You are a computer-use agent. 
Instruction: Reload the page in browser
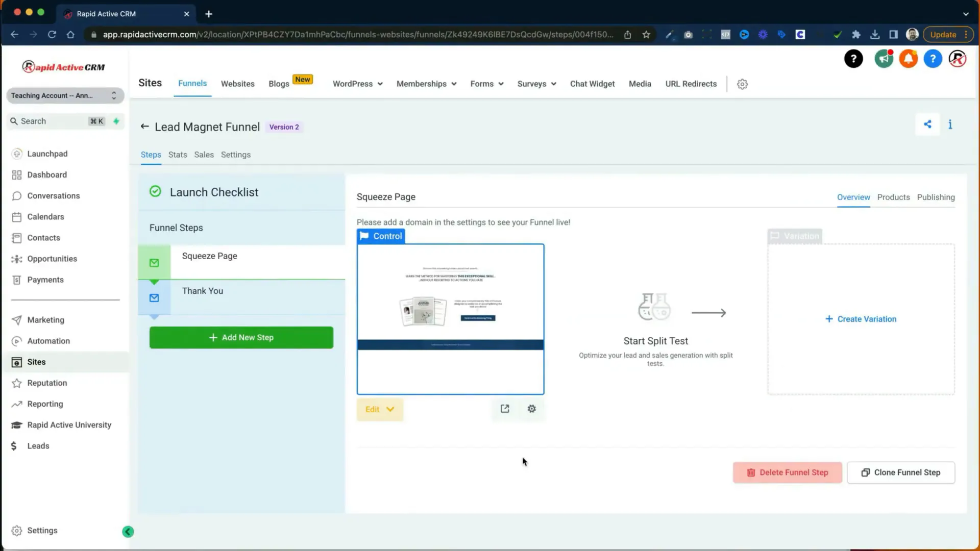52,34
